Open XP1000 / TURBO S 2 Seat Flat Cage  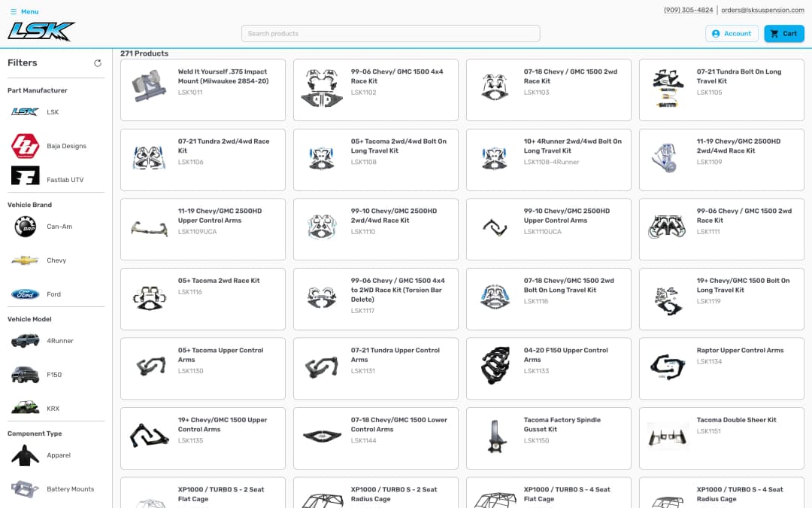(x=202, y=493)
